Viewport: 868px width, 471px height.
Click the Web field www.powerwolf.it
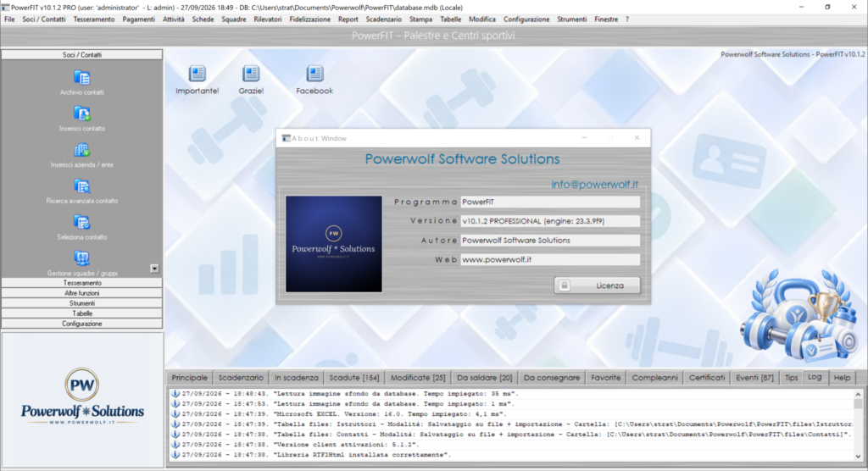tap(550, 259)
